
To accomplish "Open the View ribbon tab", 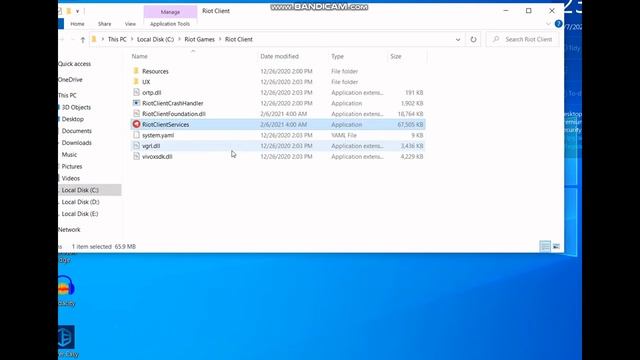I will [x=130, y=24].
